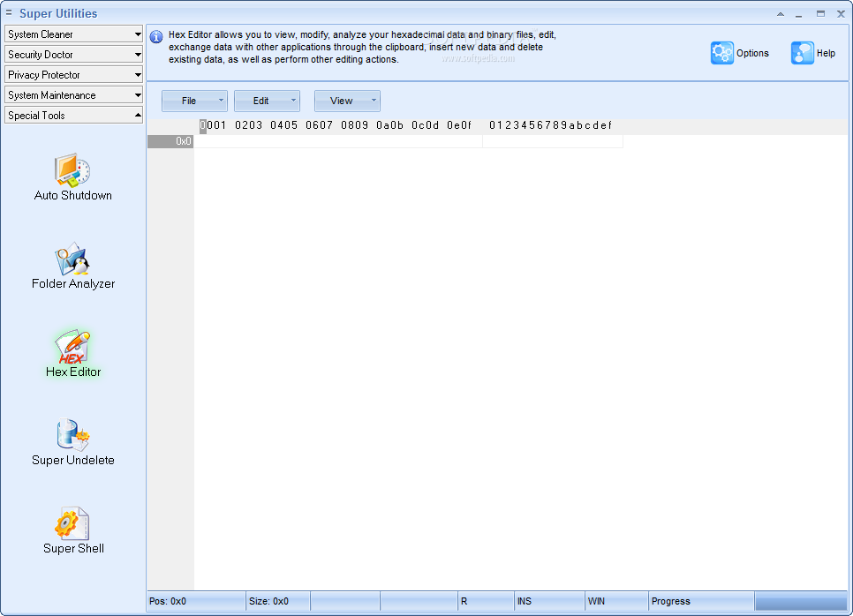Open the View dropdown menu
Viewport: 853px width, 616px height.
pyautogui.click(x=347, y=101)
